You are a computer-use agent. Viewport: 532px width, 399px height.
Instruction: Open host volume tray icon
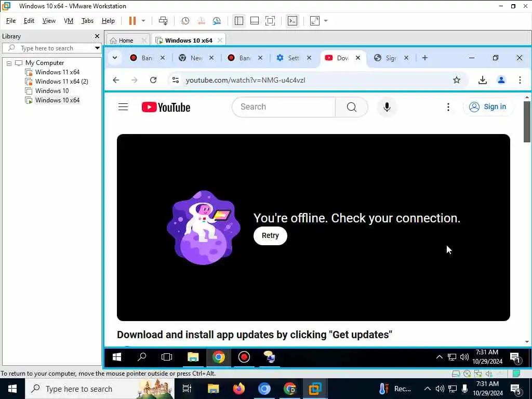(440, 389)
